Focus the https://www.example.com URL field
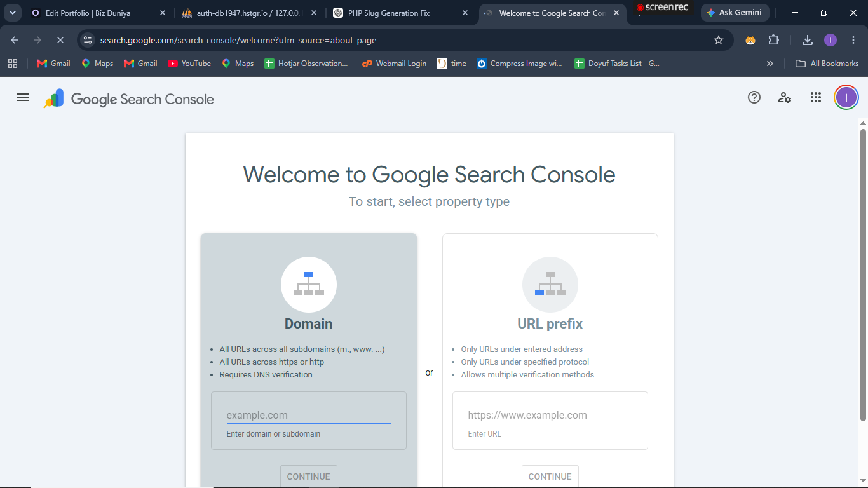The width and height of the screenshot is (868, 488). [550, 416]
